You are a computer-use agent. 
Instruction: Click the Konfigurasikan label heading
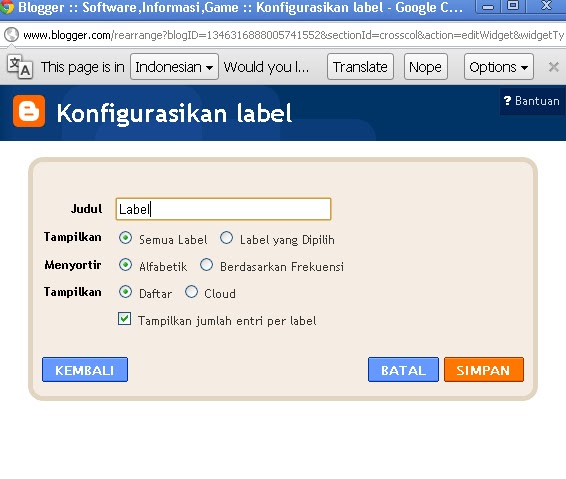174,113
